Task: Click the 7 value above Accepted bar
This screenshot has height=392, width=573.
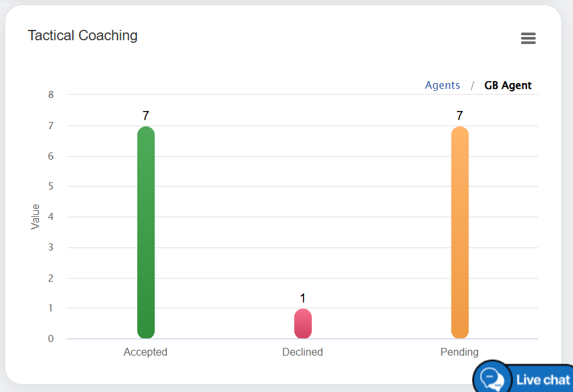Action: pyautogui.click(x=146, y=116)
